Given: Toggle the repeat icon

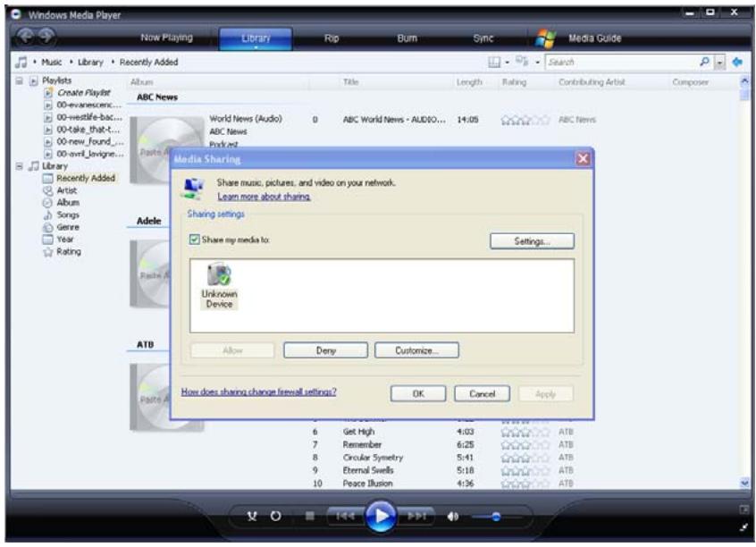Looking at the screenshot, I should 277,517.
